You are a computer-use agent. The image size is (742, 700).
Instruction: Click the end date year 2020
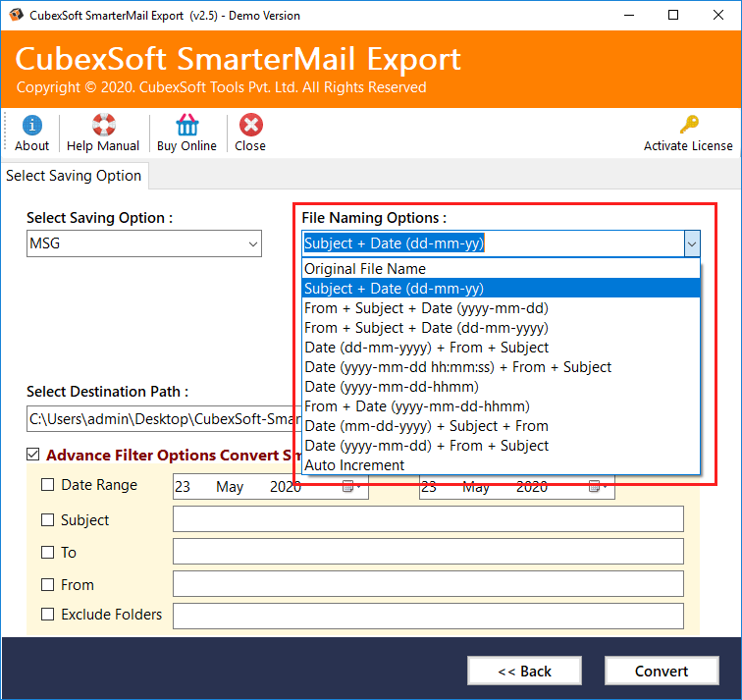(532, 487)
